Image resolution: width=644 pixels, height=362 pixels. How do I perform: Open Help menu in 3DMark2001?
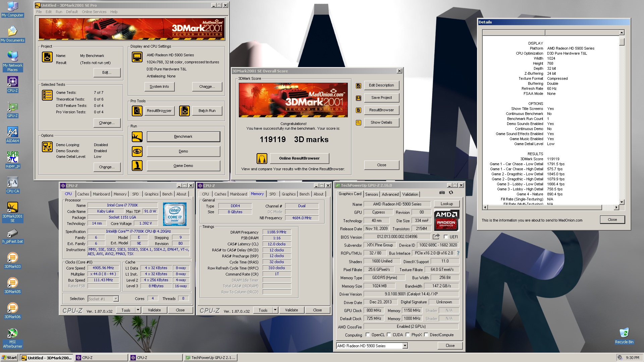click(114, 12)
